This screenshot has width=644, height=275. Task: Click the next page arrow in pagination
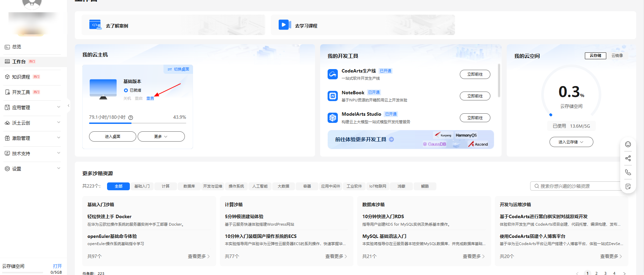[624, 273]
